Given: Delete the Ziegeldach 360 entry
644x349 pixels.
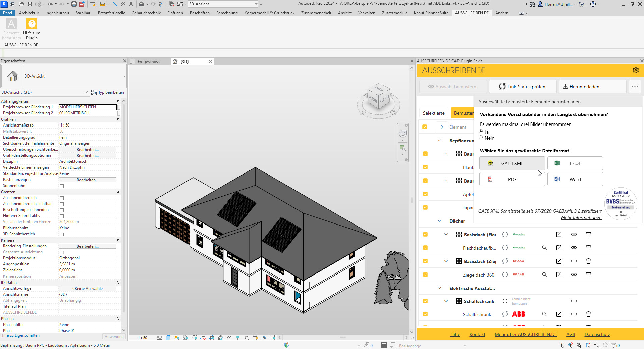Looking at the screenshot, I should coord(588,275).
